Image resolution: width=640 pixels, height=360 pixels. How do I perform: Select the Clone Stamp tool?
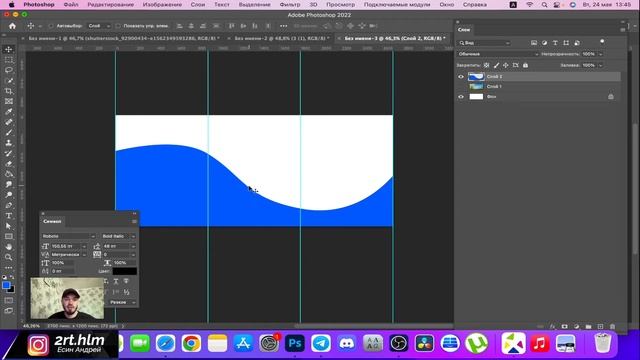[9, 143]
